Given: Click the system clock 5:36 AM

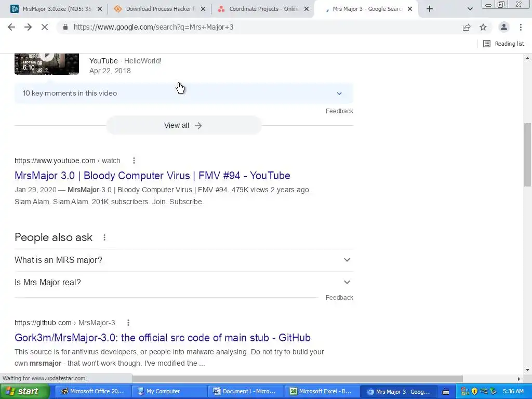Looking at the screenshot, I should coord(513,391).
